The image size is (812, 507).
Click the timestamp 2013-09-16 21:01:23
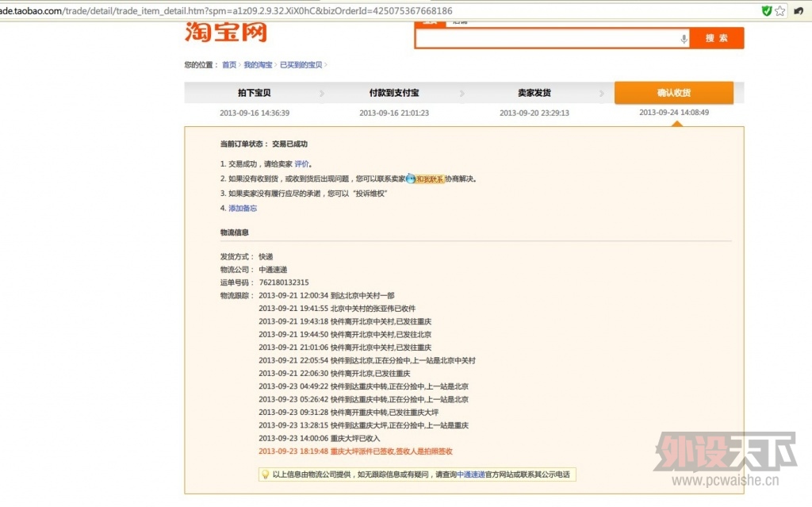click(394, 113)
